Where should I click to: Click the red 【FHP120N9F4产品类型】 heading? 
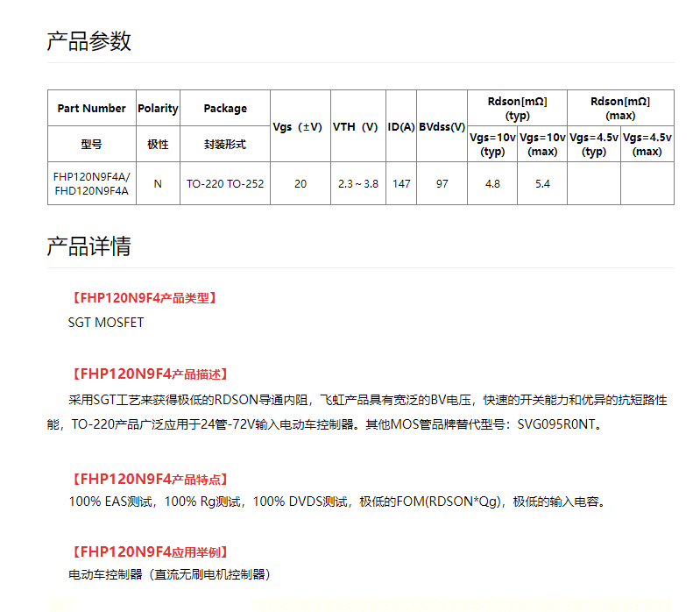pyautogui.click(x=143, y=298)
